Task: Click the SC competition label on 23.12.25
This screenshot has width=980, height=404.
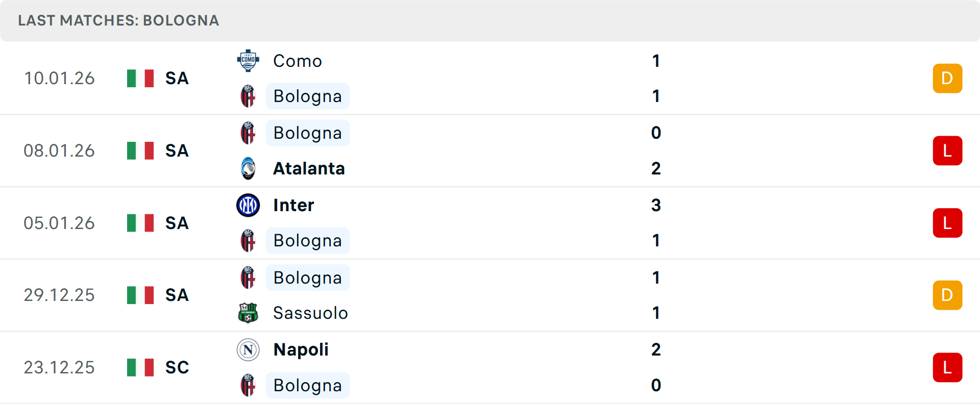Action: point(177,367)
